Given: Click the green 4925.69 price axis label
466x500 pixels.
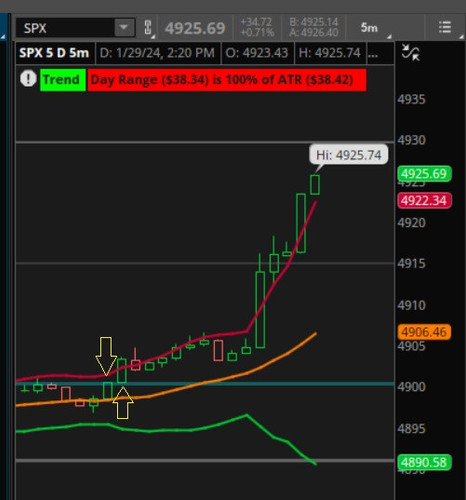Looking at the screenshot, I should tap(424, 174).
